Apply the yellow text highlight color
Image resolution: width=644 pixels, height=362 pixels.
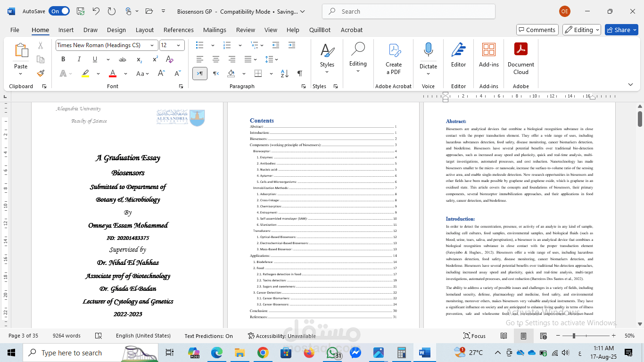[x=86, y=74]
